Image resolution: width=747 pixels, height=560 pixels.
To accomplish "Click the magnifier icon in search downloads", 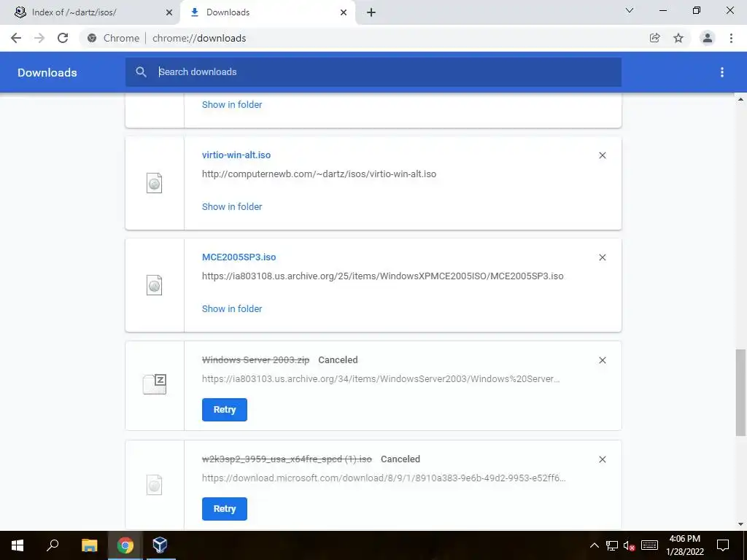I will pyautogui.click(x=141, y=72).
